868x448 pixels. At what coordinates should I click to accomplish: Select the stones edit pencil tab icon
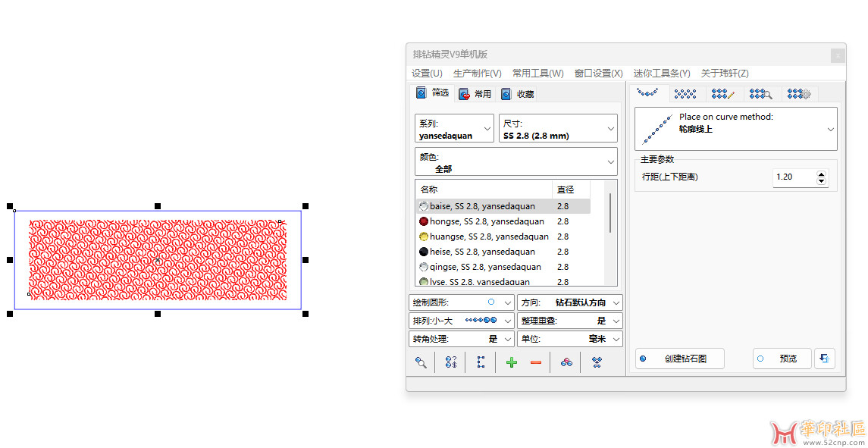[723, 94]
